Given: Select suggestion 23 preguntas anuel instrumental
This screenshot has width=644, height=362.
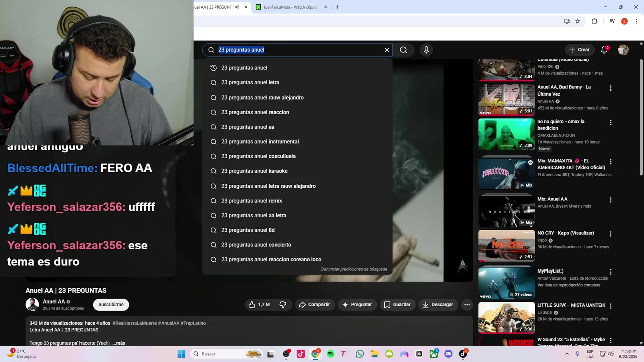Looking at the screenshot, I should coord(297,142).
